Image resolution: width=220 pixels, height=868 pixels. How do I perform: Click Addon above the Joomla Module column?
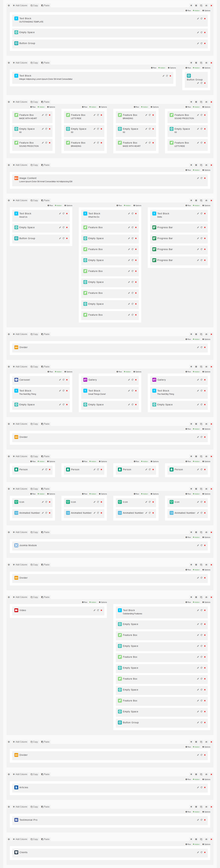pos(196,538)
